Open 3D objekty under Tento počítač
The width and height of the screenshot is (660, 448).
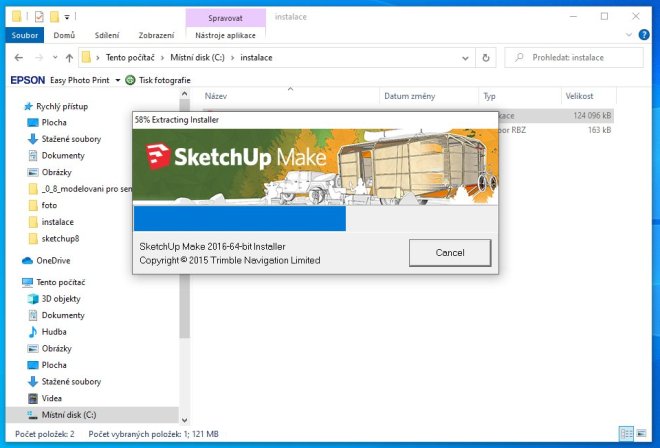pyautogui.click(x=61, y=299)
